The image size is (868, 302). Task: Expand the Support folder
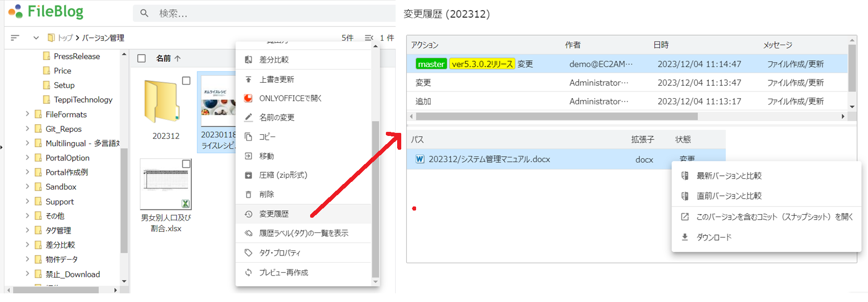click(28, 201)
